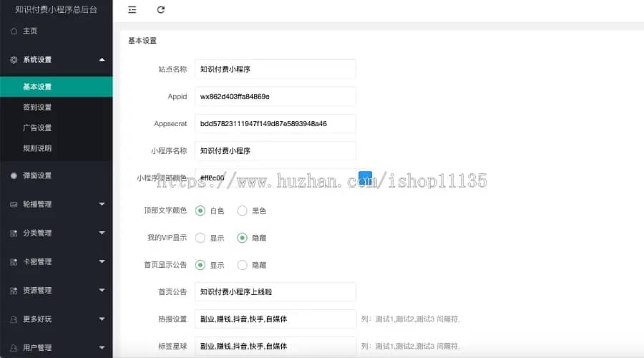
Task: Toggle the sidebar collapse icon
Action: pyautogui.click(x=132, y=9)
